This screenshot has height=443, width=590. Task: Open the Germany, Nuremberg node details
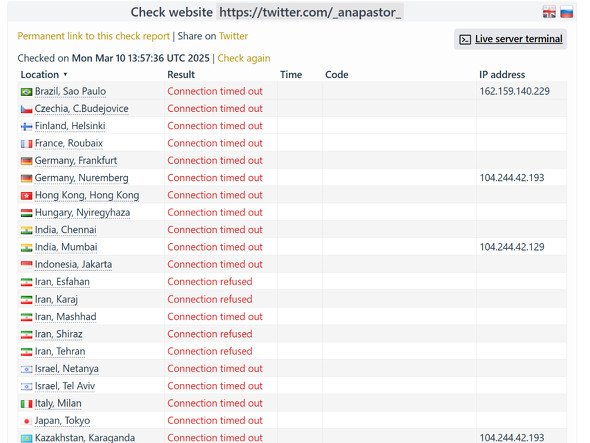pyautogui.click(x=81, y=178)
